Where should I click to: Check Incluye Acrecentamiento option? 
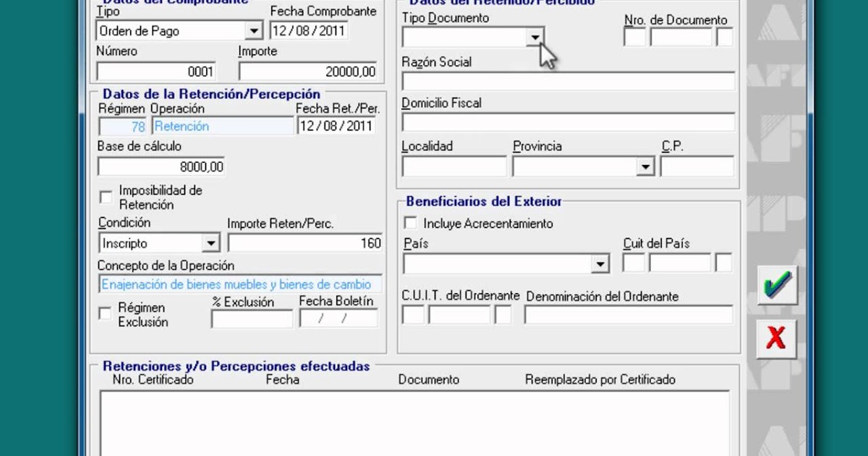pos(410,223)
